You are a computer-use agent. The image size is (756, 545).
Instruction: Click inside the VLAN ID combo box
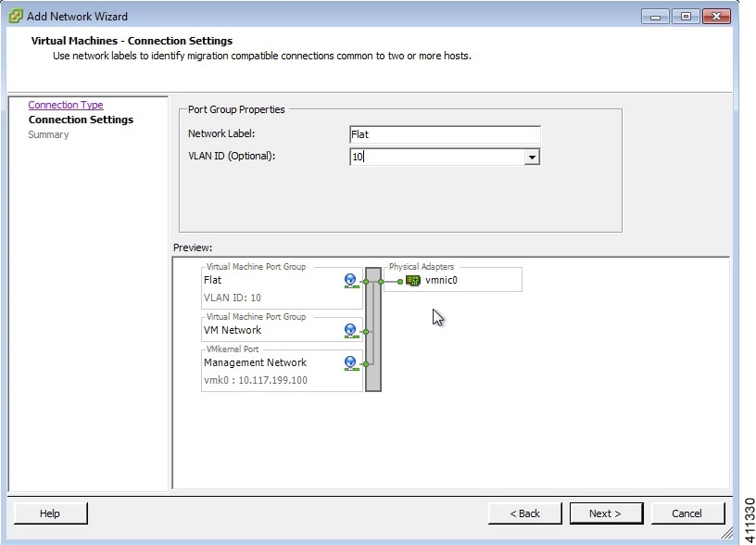436,157
